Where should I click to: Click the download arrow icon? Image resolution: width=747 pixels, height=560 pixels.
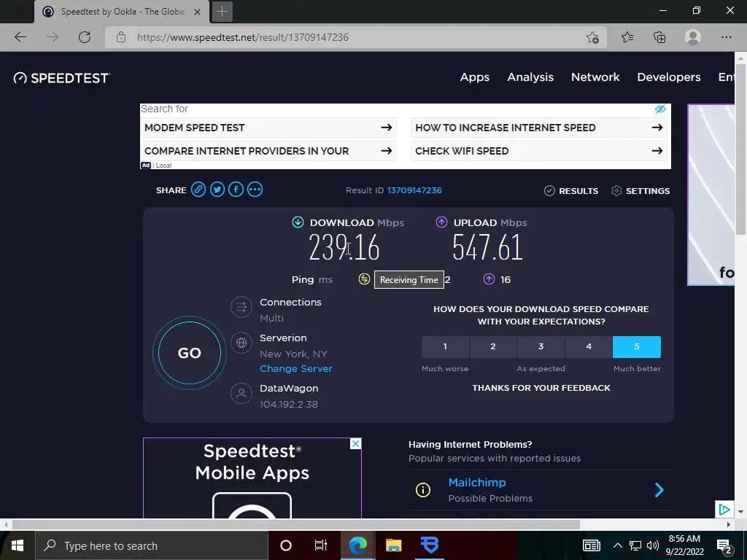[x=298, y=222]
